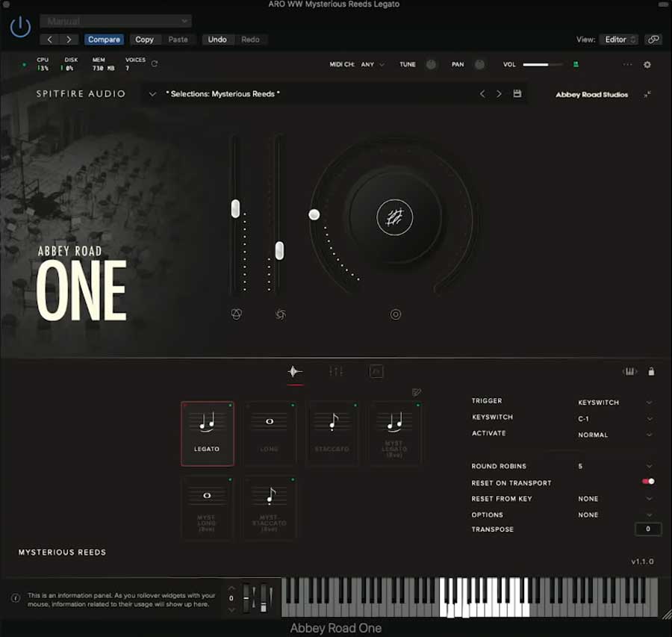Click the Selections: Mysterious Reeds preset name

(x=223, y=94)
